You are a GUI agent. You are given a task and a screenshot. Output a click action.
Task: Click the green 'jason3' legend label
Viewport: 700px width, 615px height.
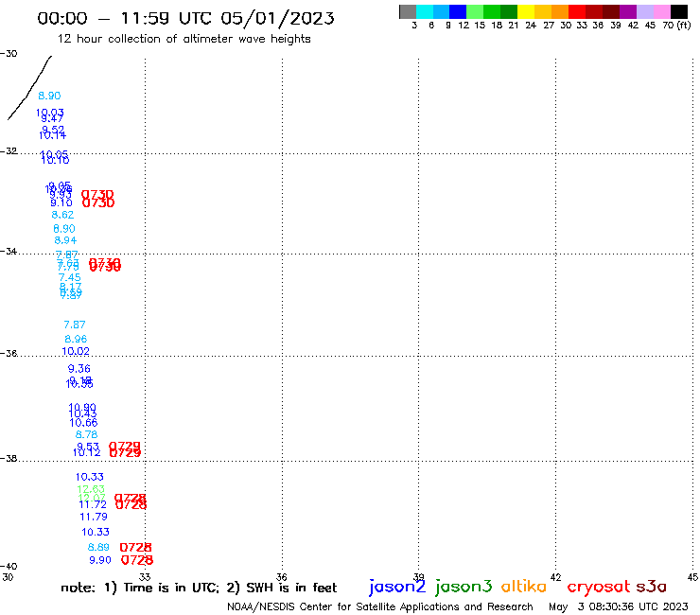point(464,587)
